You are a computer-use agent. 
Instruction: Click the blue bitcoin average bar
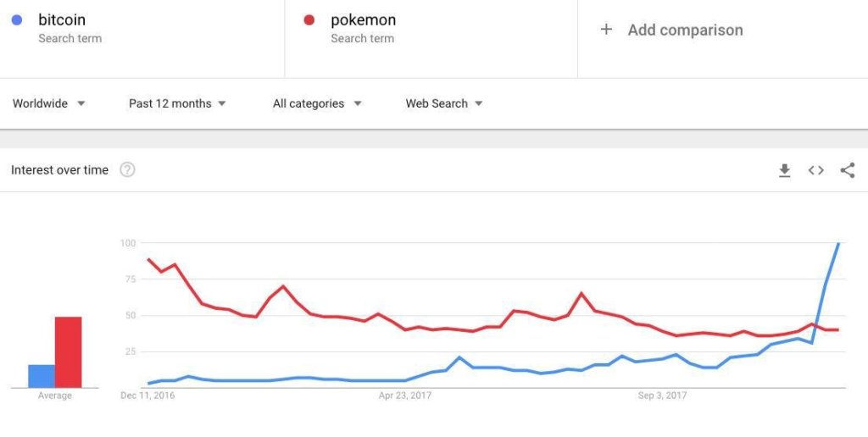tap(42, 376)
